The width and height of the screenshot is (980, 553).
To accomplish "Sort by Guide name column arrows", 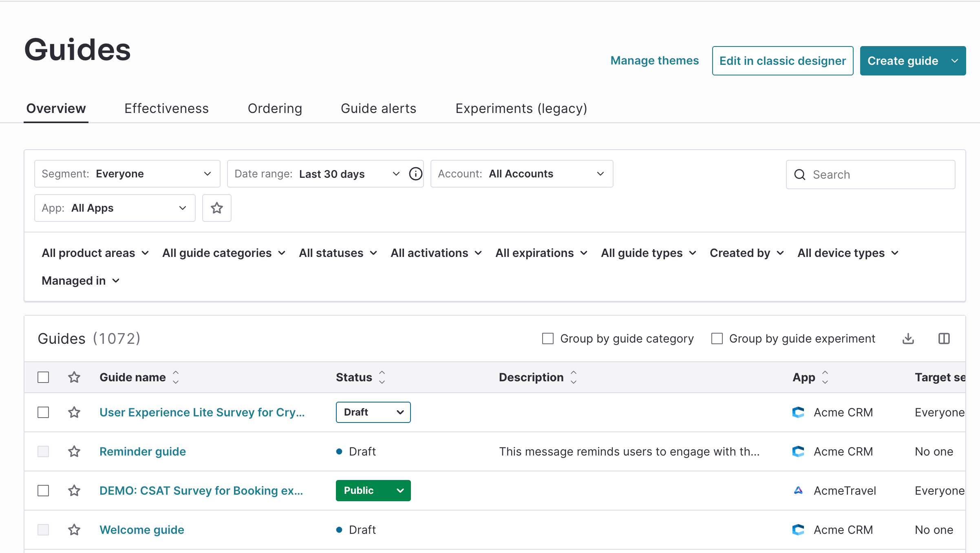I will click(x=176, y=377).
